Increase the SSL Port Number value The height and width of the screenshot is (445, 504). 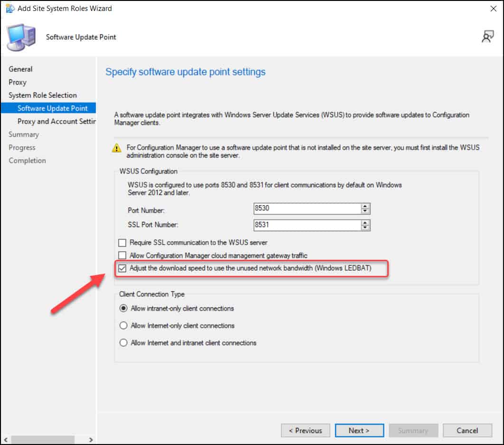coord(365,222)
